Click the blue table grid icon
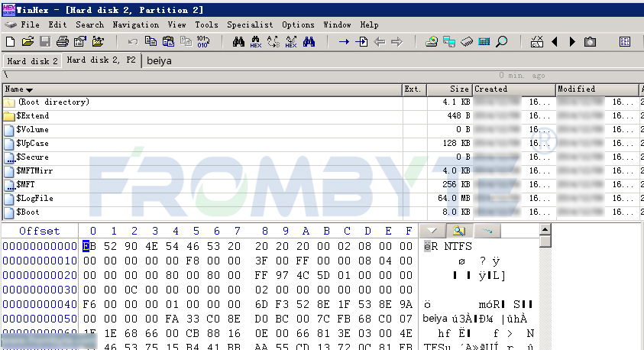Viewport: 644px width, 350px height. (625, 41)
